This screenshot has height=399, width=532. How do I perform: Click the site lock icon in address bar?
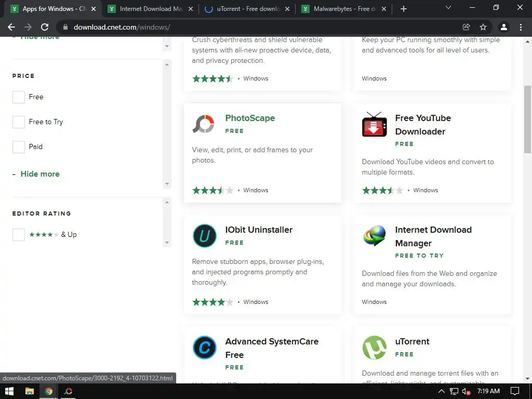click(65, 27)
